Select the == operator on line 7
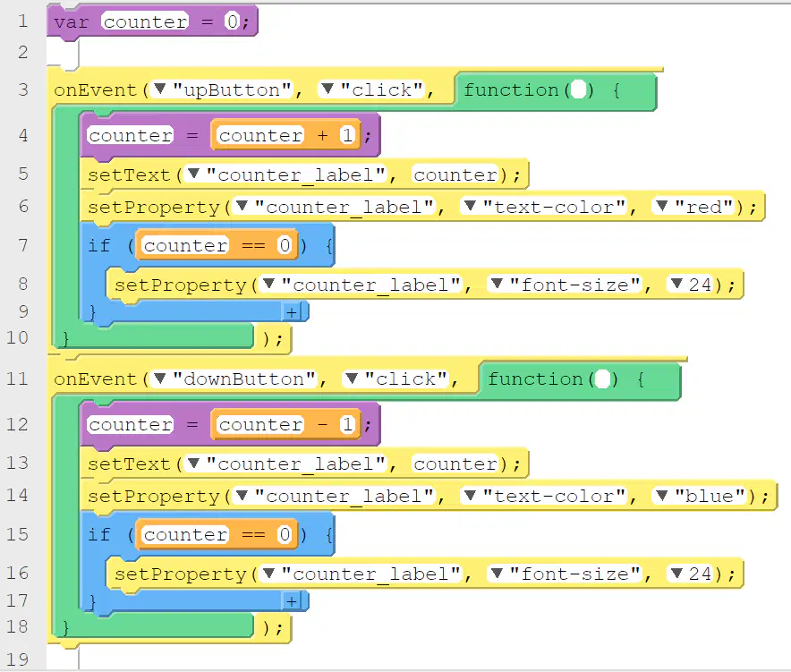791x672 pixels. point(253,246)
